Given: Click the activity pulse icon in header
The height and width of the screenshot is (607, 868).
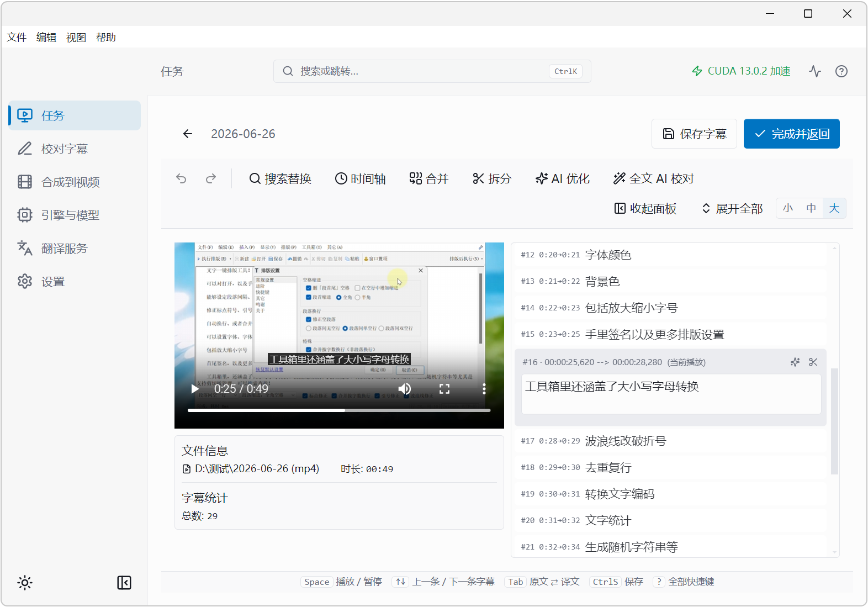Looking at the screenshot, I should pos(815,71).
